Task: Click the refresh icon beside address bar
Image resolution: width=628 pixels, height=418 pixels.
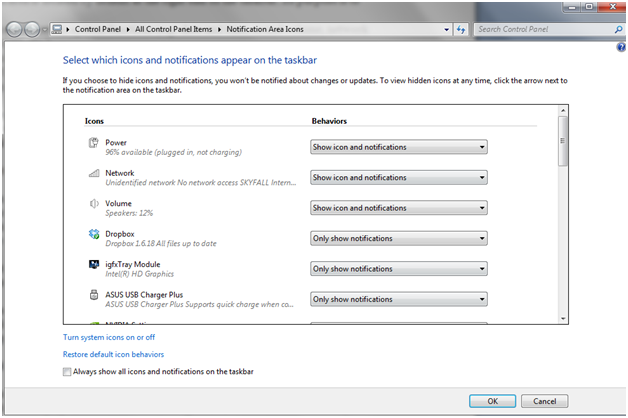Action: (461, 30)
